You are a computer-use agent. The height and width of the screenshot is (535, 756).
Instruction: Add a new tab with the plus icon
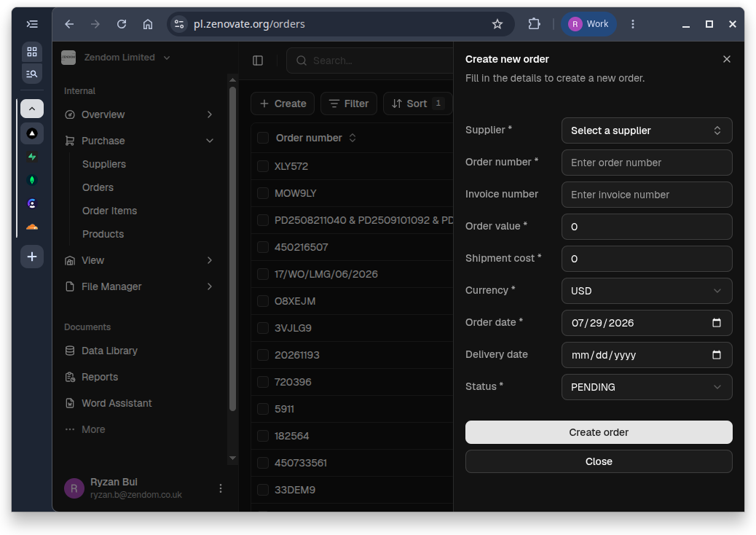pyautogui.click(x=32, y=257)
